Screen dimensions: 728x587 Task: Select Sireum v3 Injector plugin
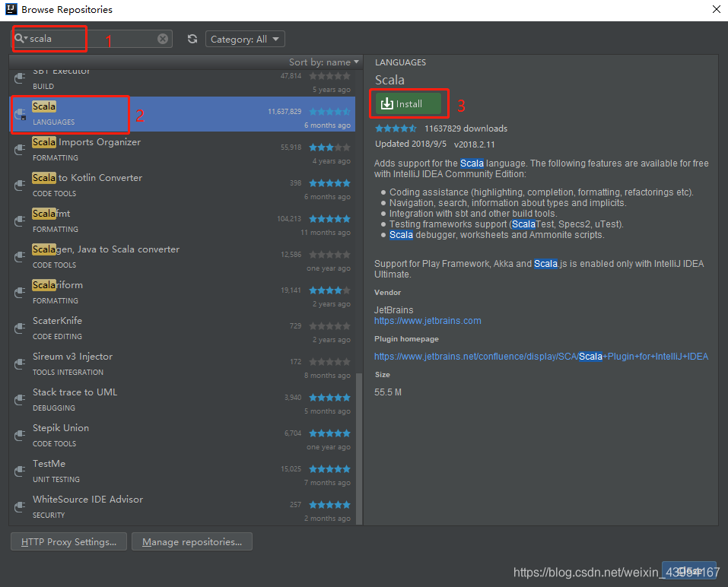(x=182, y=364)
